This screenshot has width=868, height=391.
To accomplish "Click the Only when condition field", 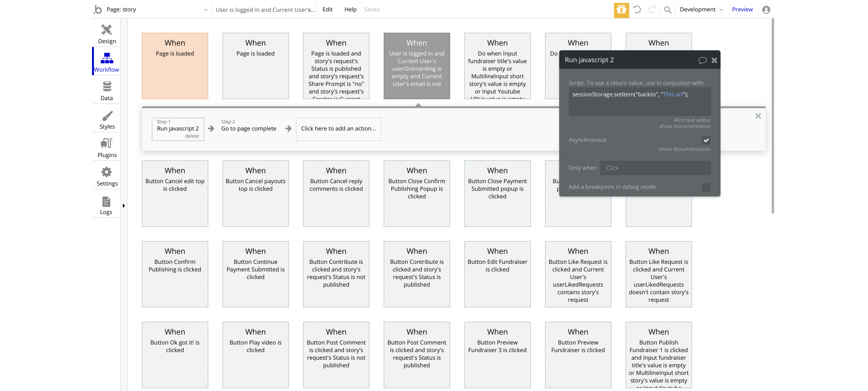I will pos(655,168).
